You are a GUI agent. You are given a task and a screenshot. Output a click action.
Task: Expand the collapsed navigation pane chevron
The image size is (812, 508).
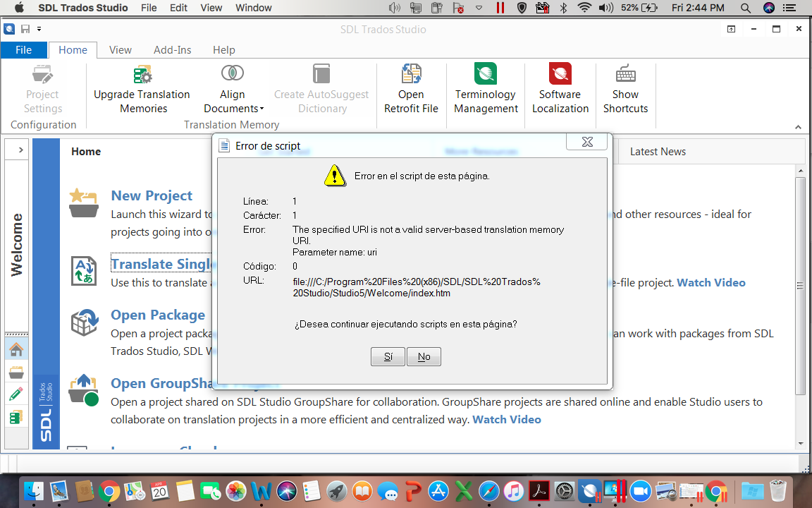tap(20, 150)
